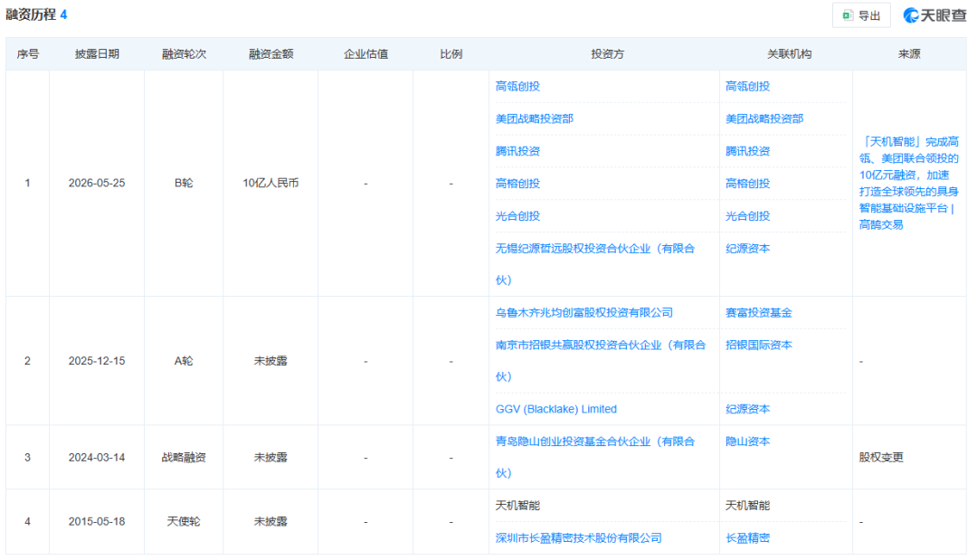This screenshot has height=560, width=977.
Task: Click the 10亿人民币 amount cell
Action: click(271, 183)
